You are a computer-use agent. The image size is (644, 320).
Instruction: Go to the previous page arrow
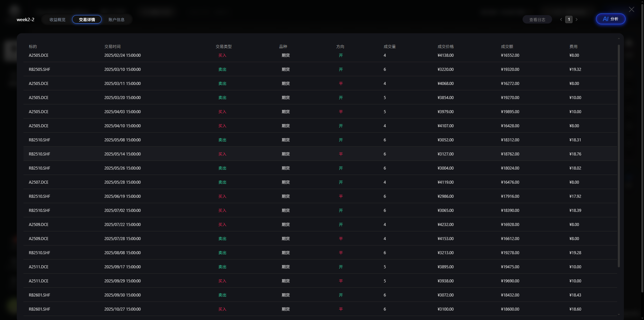(561, 19)
